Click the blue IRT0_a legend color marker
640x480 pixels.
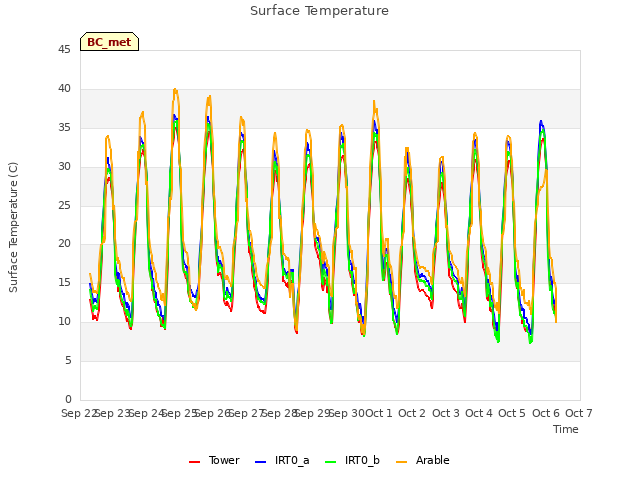260,462
